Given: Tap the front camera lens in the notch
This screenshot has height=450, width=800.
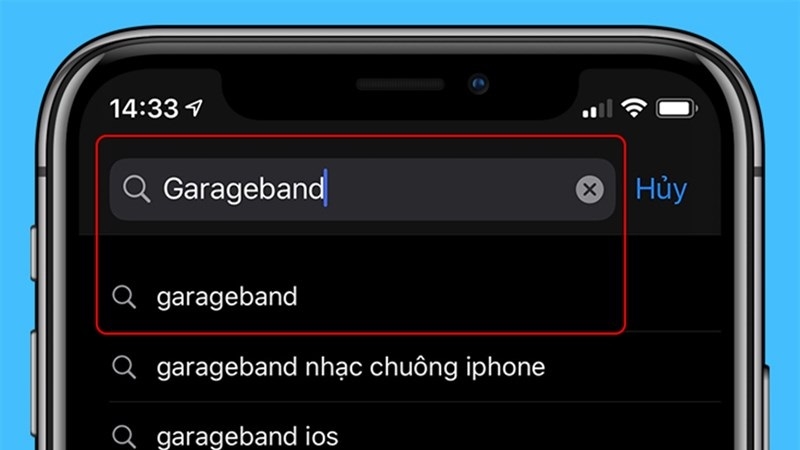Looking at the screenshot, I should [x=478, y=84].
